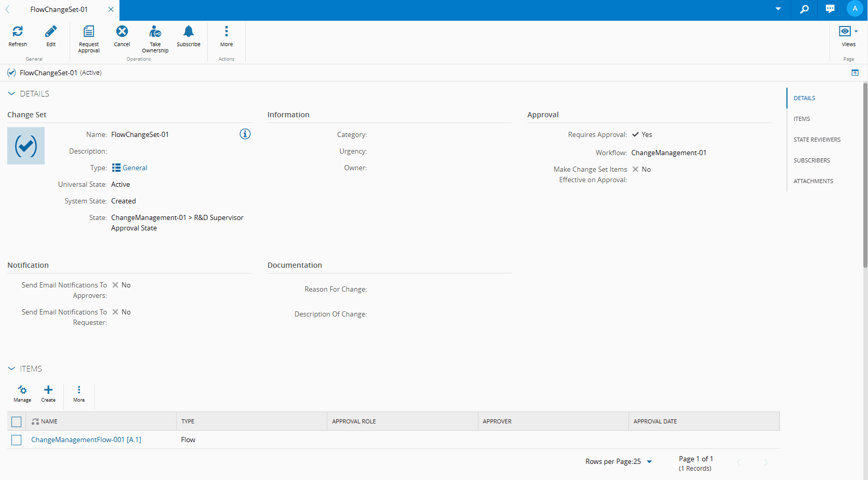Toggle the select-all checkbox in table header

17,422
